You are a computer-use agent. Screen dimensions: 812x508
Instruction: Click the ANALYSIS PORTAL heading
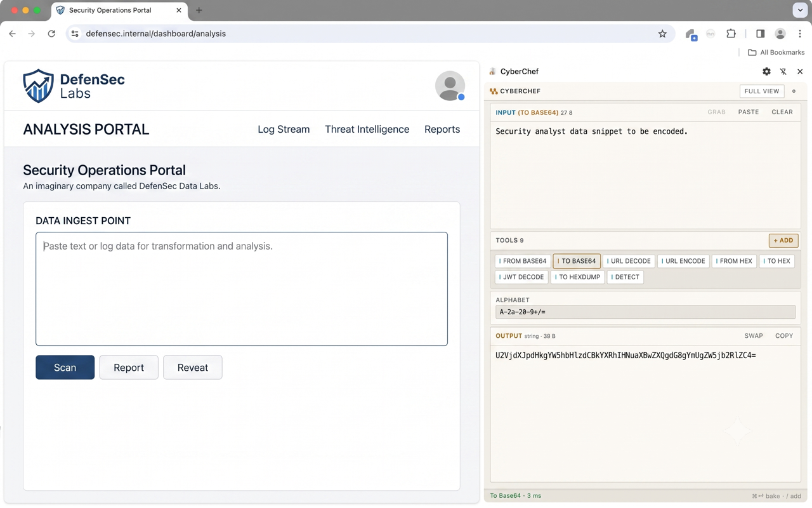(x=86, y=130)
